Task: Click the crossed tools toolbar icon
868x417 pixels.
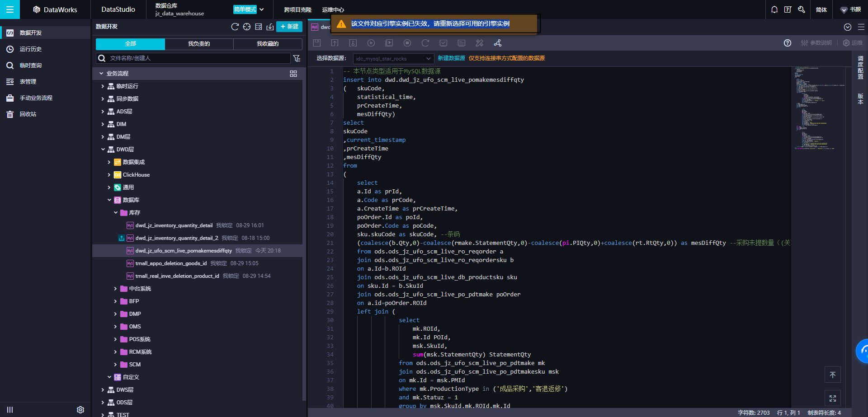Action: pos(480,43)
